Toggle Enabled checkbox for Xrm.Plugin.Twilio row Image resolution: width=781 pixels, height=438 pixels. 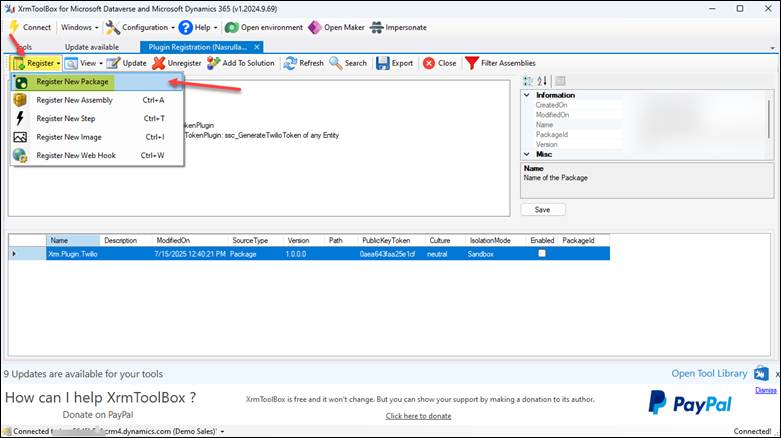pyautogui.click(x=542, y=254)
